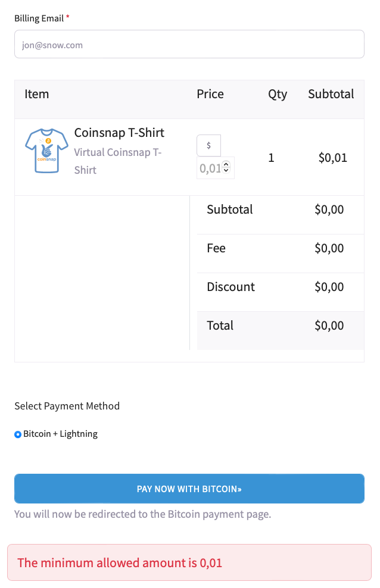Viewport: 380px width, 588px height.
Task: Select the Bitcoin + Lightning radio button
Action: (18, 434)
